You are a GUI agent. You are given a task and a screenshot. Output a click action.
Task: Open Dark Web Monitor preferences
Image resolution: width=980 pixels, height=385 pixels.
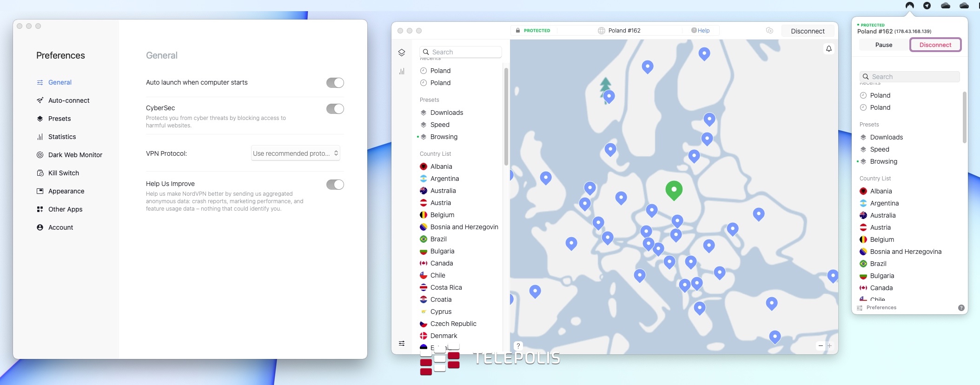(x=75, y=155)
